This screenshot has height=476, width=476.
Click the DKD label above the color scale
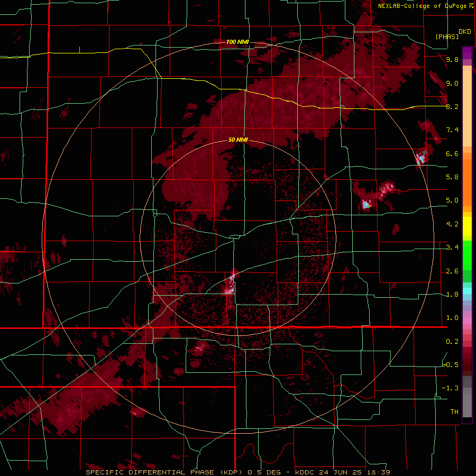(x=465, y=32)
